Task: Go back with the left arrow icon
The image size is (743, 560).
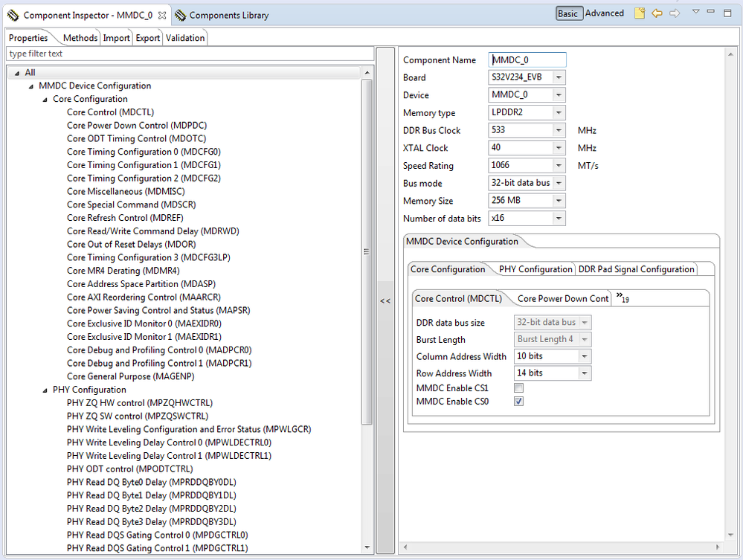Action: pos(657,13)
